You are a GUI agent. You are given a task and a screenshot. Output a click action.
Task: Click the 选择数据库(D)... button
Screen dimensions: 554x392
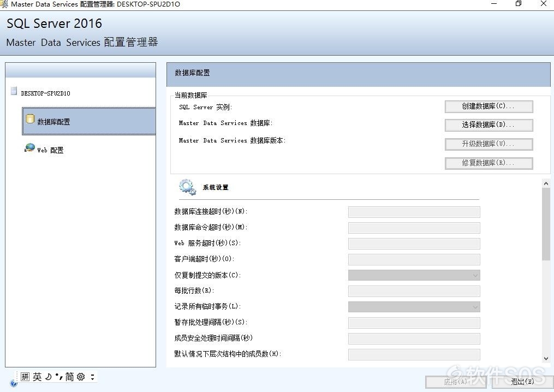(489, 125)
